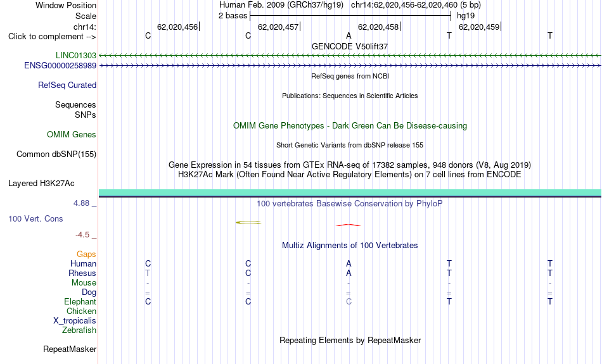
Task: Click '100 vertebrates Basewise Conservation by PhyloP' title
Action: coord(350,204)
